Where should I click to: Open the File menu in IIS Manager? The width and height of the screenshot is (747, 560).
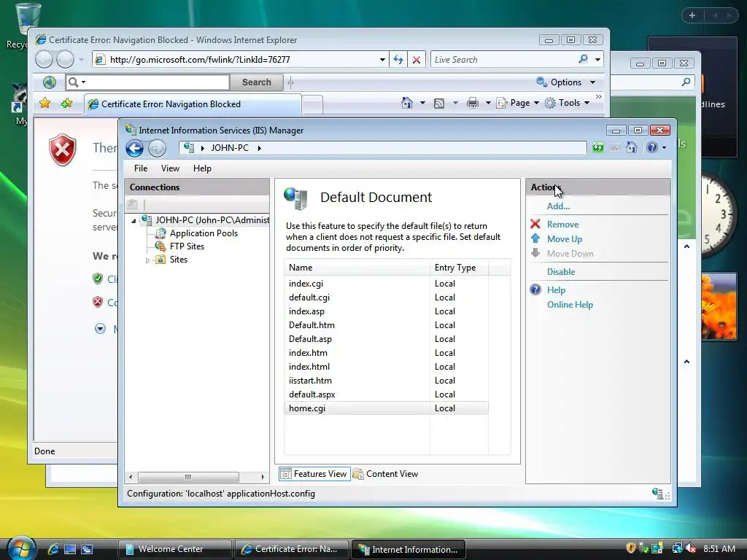pos(141,168)
